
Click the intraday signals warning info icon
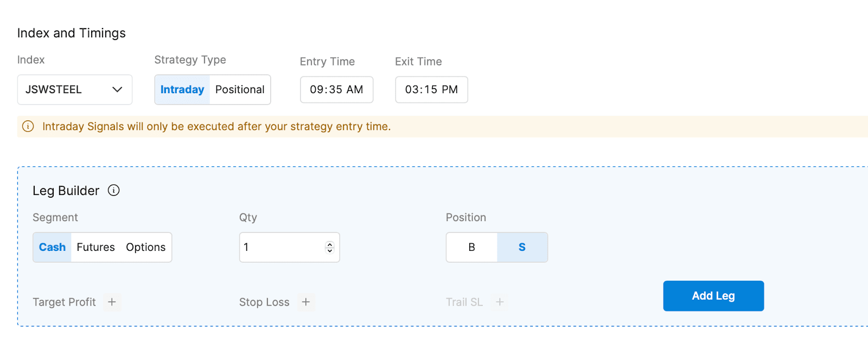[x=28, y=126]
